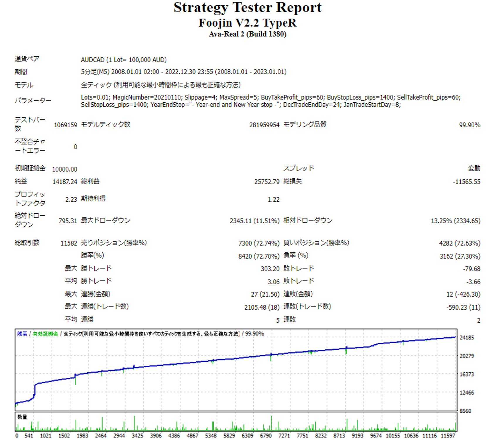
Task: Click the 最大ドローダウン label
Action: tap(105, 220)
